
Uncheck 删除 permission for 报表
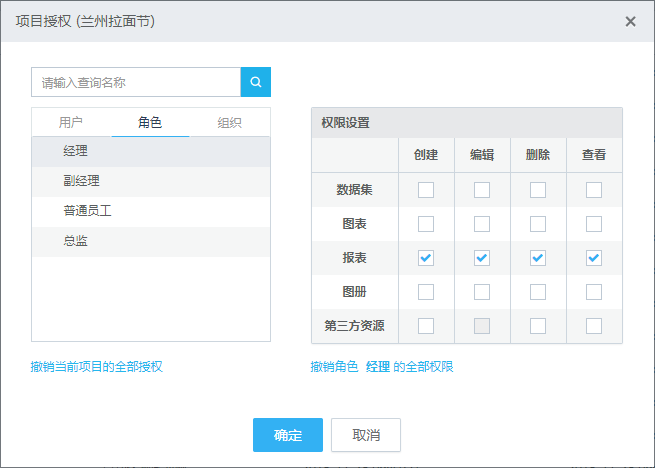pyautogui.click(x=538, y=258)
